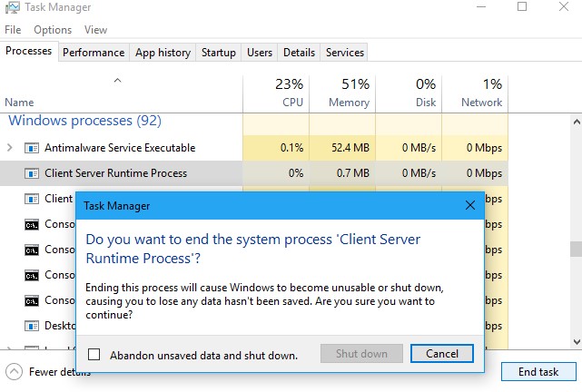This screenshot has width=582, height=392.
Task: Click the process list scrollbar thumb
Action: coord(576,249)
